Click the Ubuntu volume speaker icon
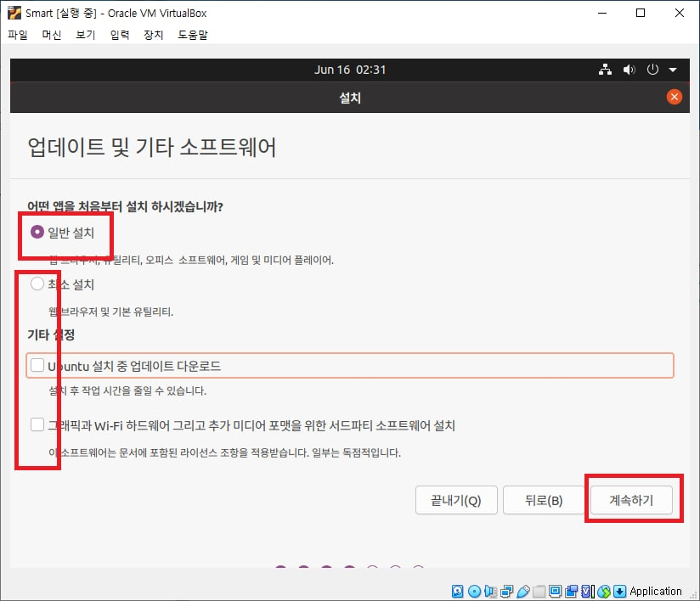The width and height of the screenshot is (700, 601). coord(629,70)
